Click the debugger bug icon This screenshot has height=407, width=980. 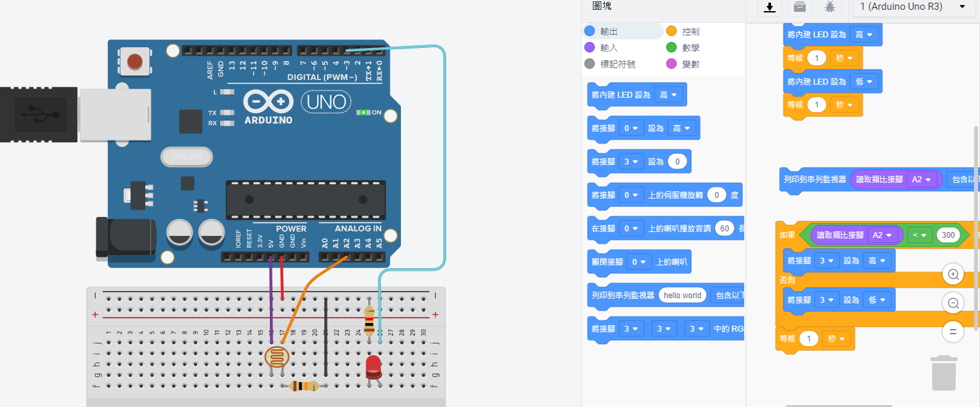(829, 7)
